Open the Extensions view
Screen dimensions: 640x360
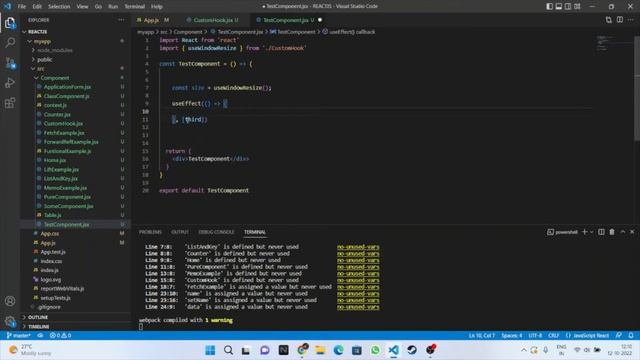coord(10,102)
